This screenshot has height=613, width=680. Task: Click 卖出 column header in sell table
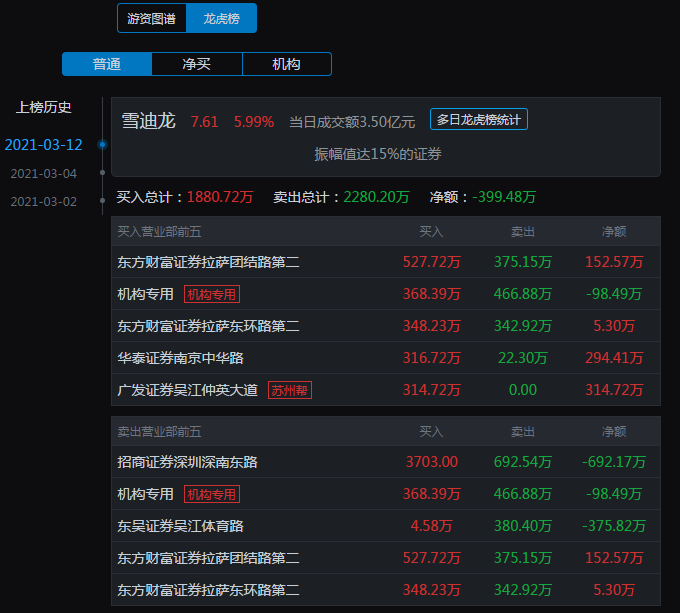click(x=523, y=431)
